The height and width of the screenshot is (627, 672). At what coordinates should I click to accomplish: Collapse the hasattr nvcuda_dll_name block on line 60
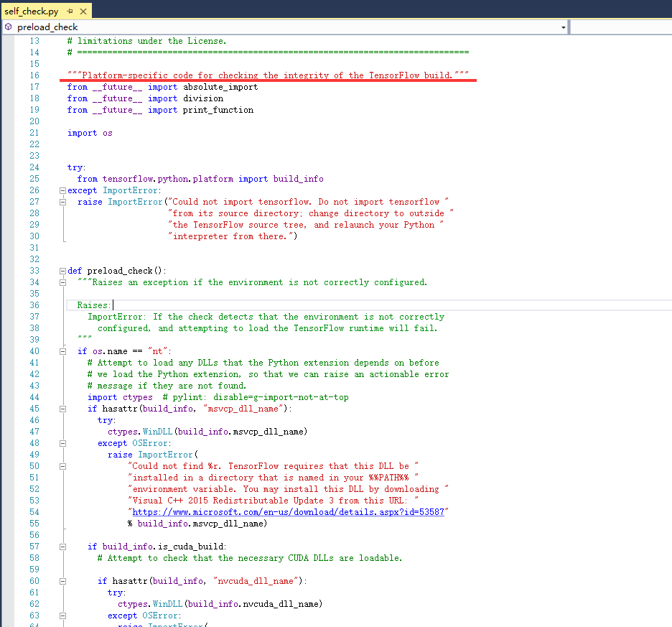63,581
